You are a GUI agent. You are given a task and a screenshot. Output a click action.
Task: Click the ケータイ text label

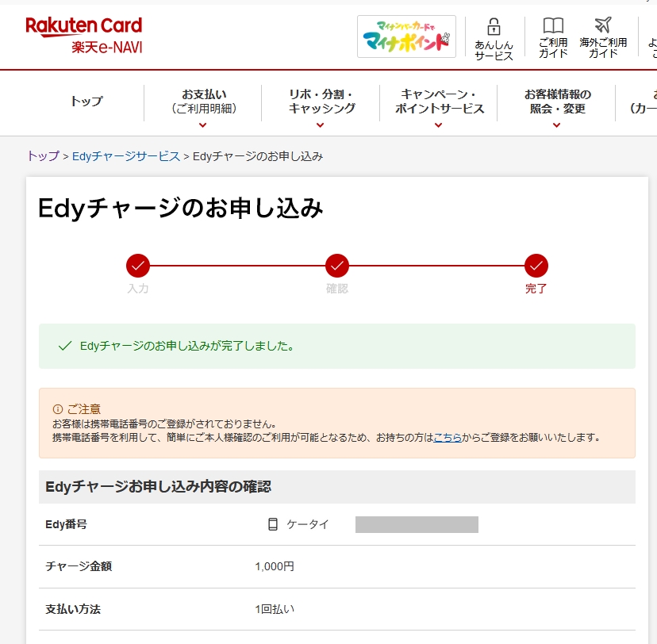pyautogui.click(x=308, y=524)
